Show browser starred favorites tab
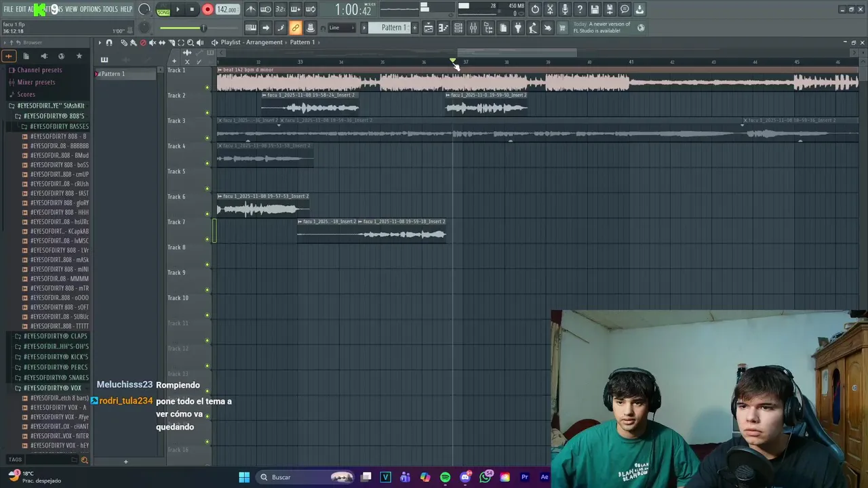 [x=79, y=56]
